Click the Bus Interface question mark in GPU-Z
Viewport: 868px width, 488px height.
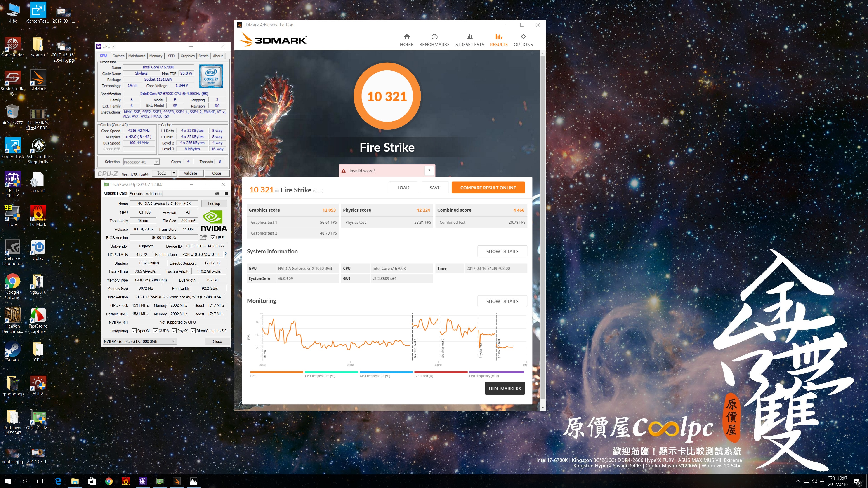point(225,254)
